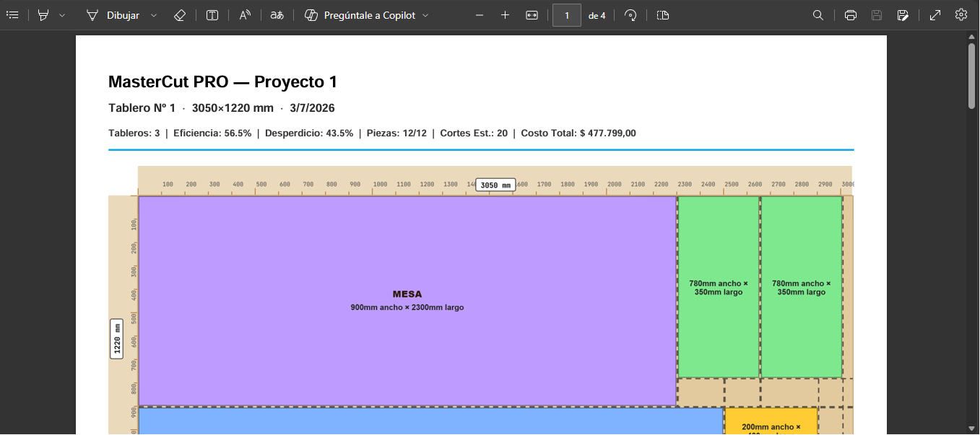This screenshot has height=435, width=980.
Task: Enter full screen mode
Action: 935,15
